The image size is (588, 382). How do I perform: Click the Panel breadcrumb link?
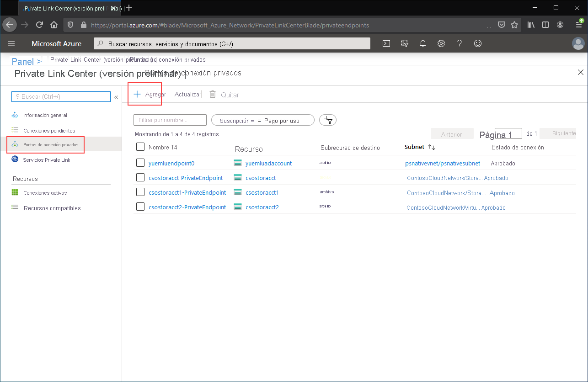(x=22, y=61)
